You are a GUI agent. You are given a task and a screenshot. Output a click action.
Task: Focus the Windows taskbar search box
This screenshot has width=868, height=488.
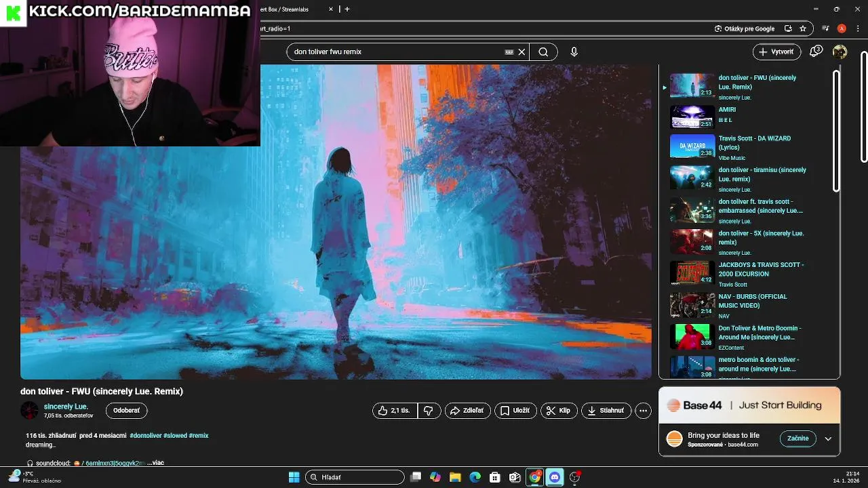click(x=355, y=477)
